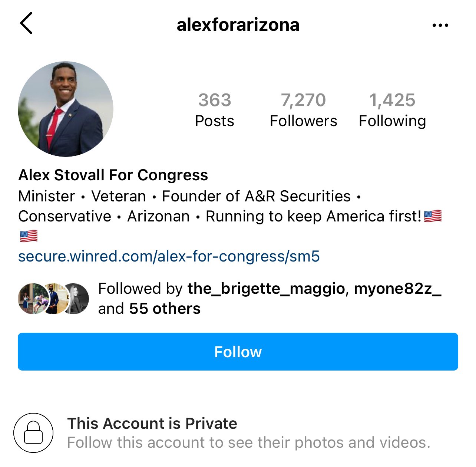Tap the back arrow icon
Viewport: 476px width, 467px height.
26,23
